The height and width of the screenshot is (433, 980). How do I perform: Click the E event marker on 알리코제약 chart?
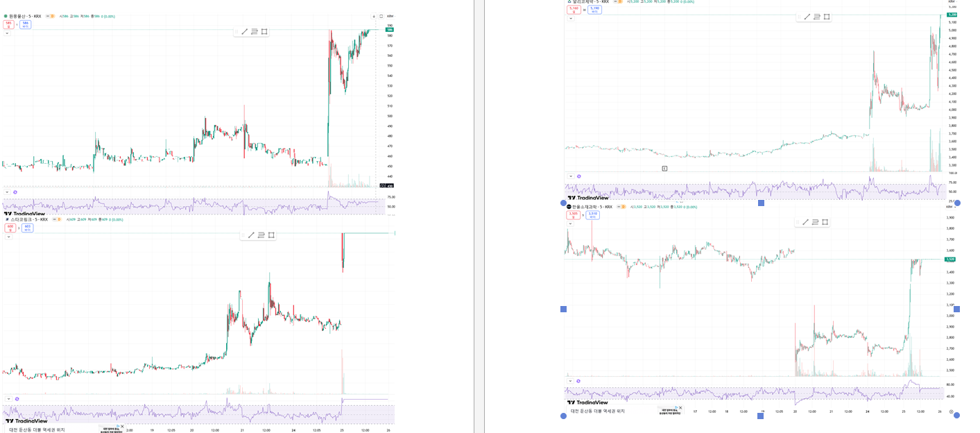[664, 169]
